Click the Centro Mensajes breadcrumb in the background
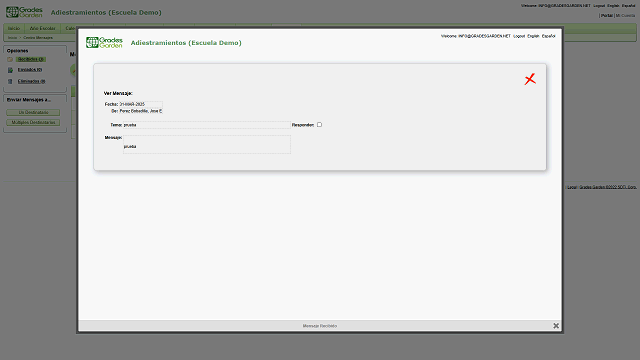The height and width of the screenshot is (360, 640). click(x=38, y=38)
